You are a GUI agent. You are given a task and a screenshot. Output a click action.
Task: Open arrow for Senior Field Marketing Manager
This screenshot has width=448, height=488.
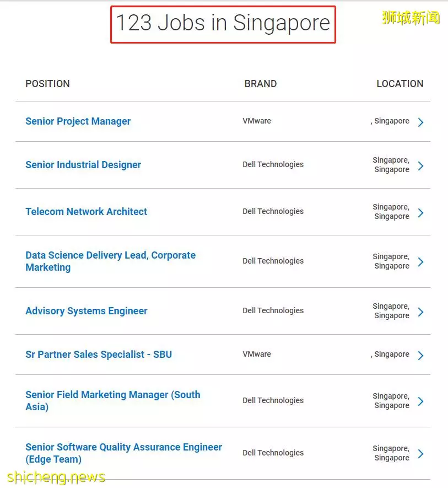pyautogui.click(x=420, y=401)
